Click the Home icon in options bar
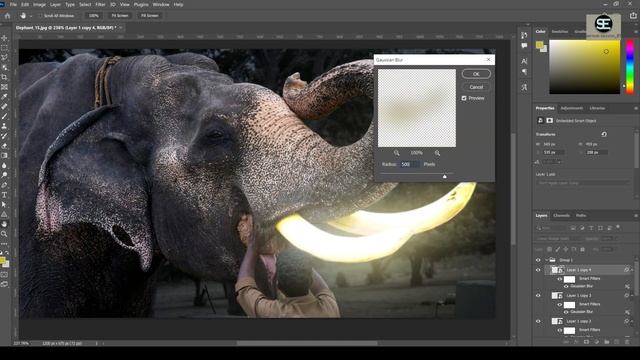The width and height of the screenshot is (640, 360). point(7,16)
